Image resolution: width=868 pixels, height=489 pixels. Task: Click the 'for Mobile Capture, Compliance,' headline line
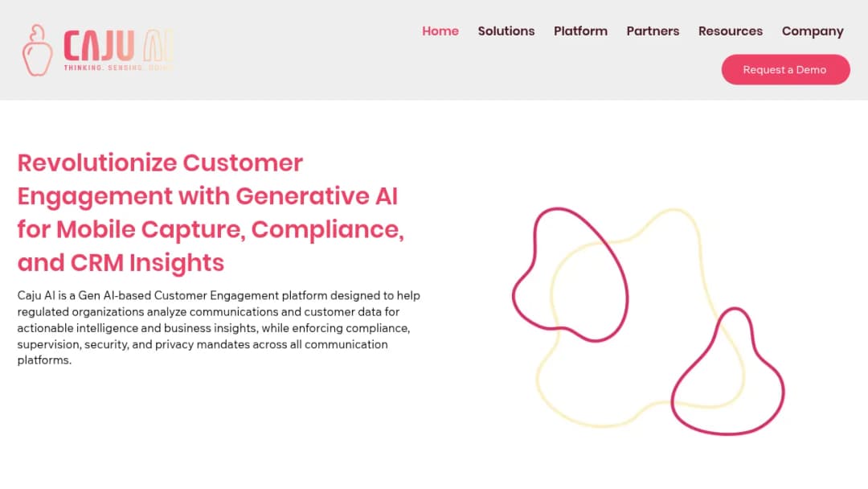(x=211, y=230)
